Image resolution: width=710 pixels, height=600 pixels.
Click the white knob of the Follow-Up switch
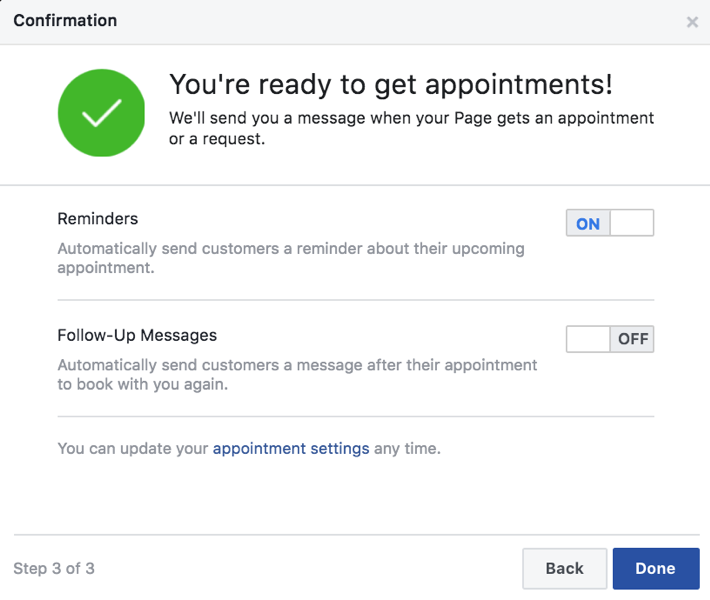(x=588, y=339)
